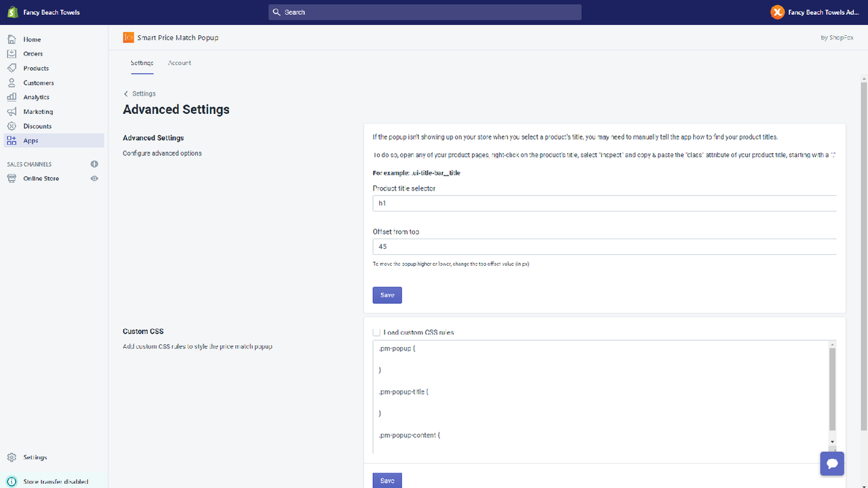Add a sales channel with the plus icon
868x488 pixels.
(x=94, y=163)
